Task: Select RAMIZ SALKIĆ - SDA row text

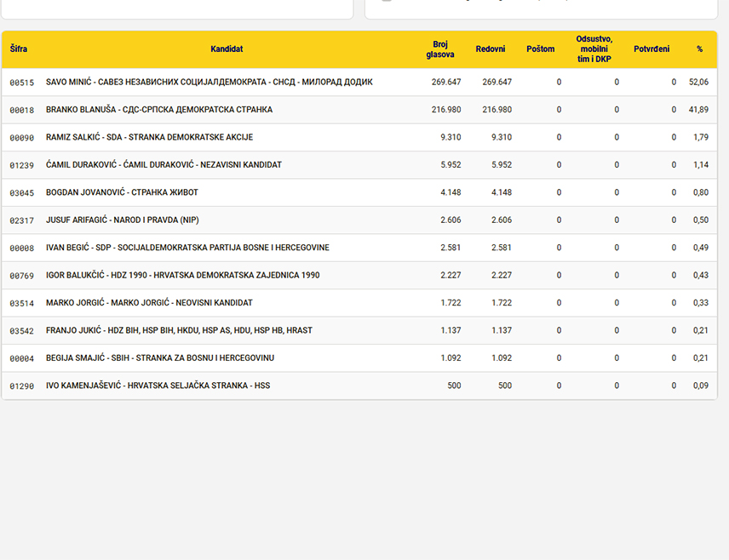Action: 149,137
